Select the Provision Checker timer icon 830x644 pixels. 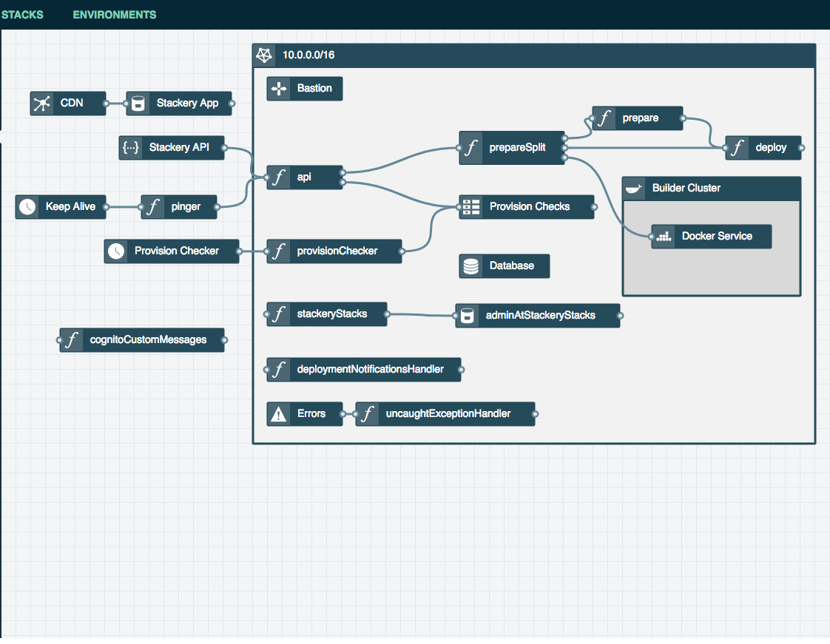[116, 251]
